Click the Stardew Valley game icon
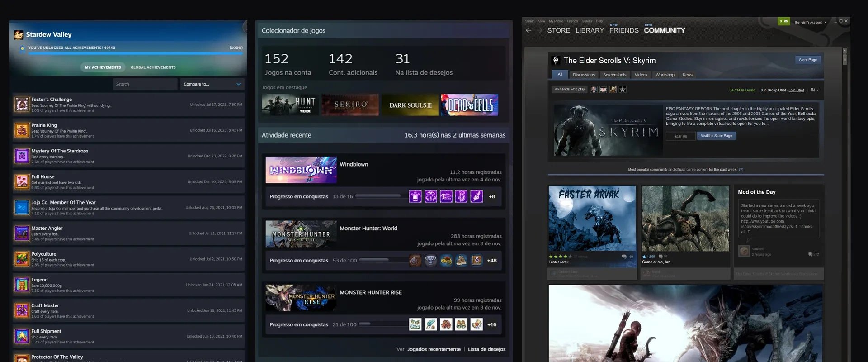868x362 pixels. click(x=19, y=35)
